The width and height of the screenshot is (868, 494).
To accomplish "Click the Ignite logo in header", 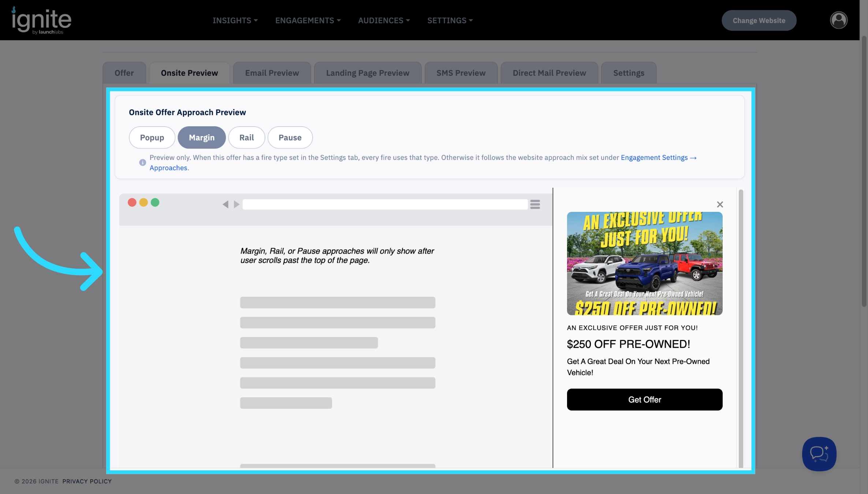I will (x=41, y=20).
